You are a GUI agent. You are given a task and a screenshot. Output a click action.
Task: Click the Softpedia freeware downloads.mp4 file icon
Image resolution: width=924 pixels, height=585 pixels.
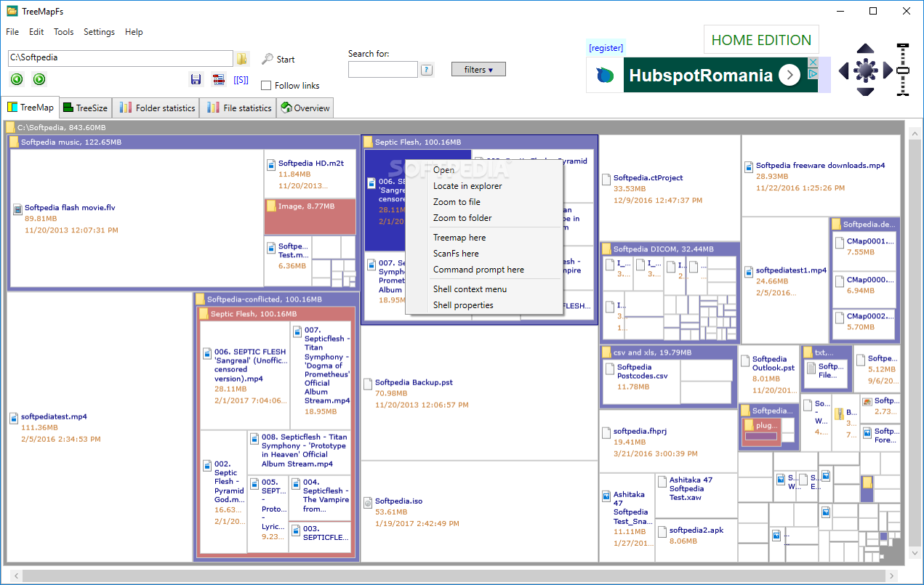[x=750, y=167]
